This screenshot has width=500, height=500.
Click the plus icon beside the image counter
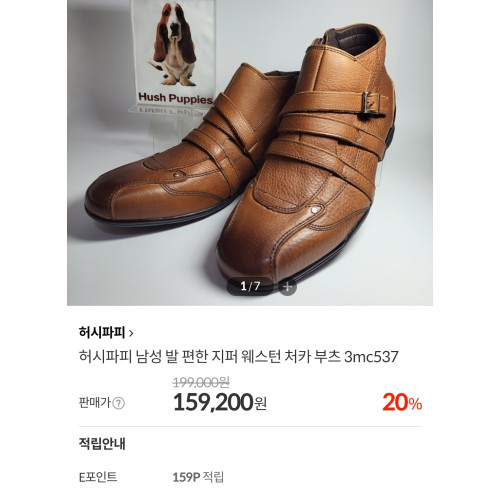[288, 287]
